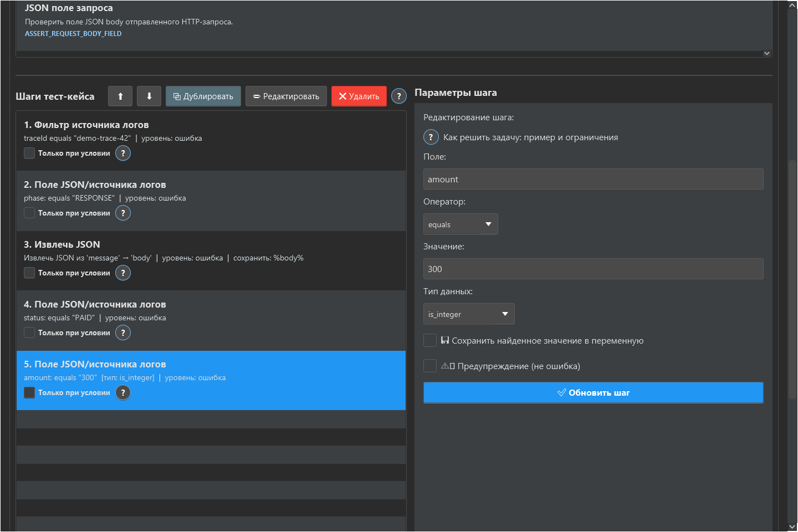Select step 4 Поле JSON/источника логов

coord(211,320)
